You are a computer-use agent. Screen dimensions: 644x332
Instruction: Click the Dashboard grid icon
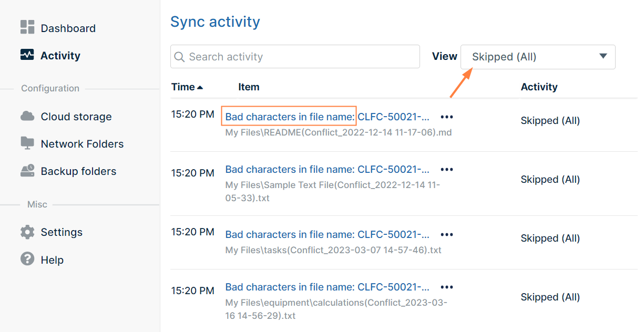27,27
